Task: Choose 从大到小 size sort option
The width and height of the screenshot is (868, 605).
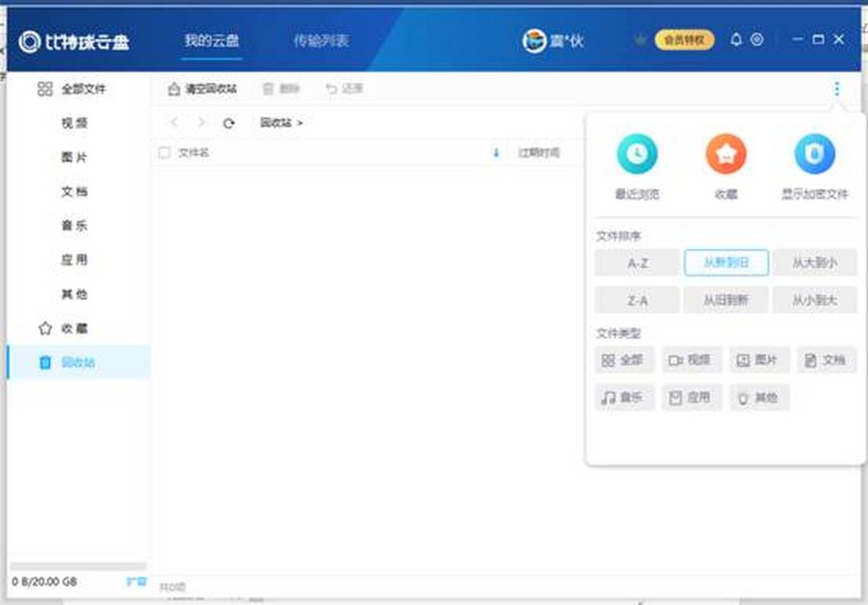Action: point(814,263)
